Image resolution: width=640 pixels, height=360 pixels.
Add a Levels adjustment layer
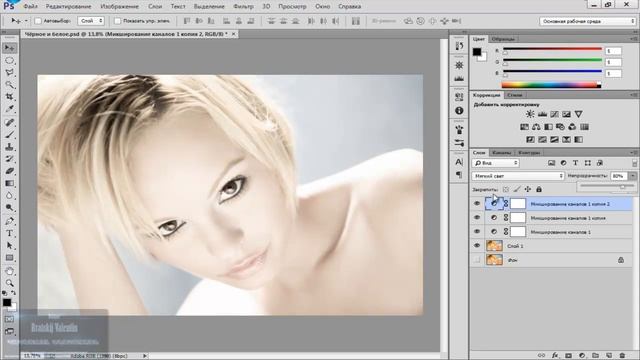click(542, 114)
